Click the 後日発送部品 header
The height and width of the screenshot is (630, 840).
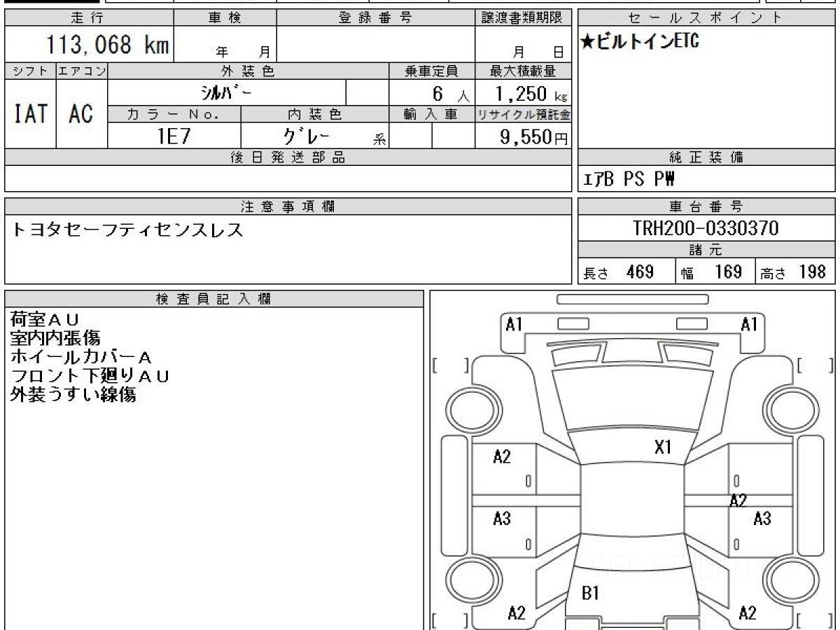pos(288,157)
